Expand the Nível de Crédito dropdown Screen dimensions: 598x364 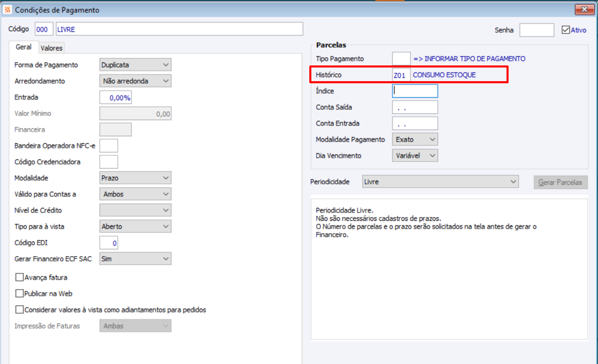[x=135, y=210]
